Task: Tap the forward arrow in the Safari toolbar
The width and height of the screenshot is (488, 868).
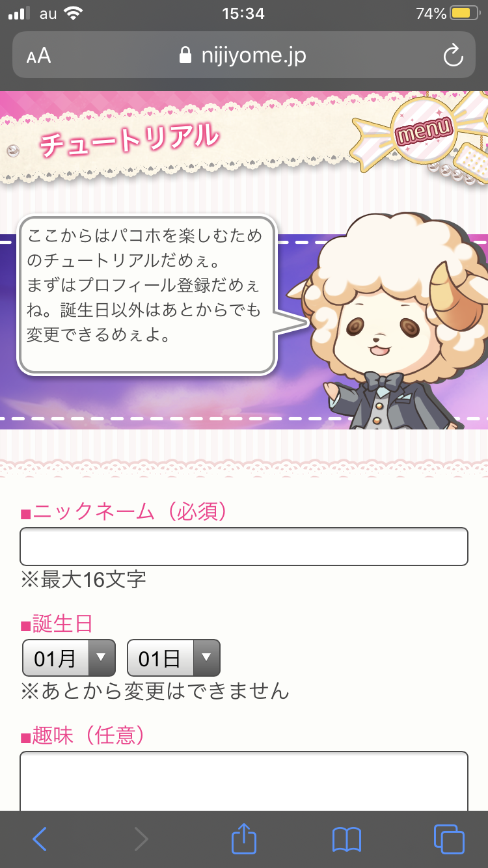Action: point(141,839)
